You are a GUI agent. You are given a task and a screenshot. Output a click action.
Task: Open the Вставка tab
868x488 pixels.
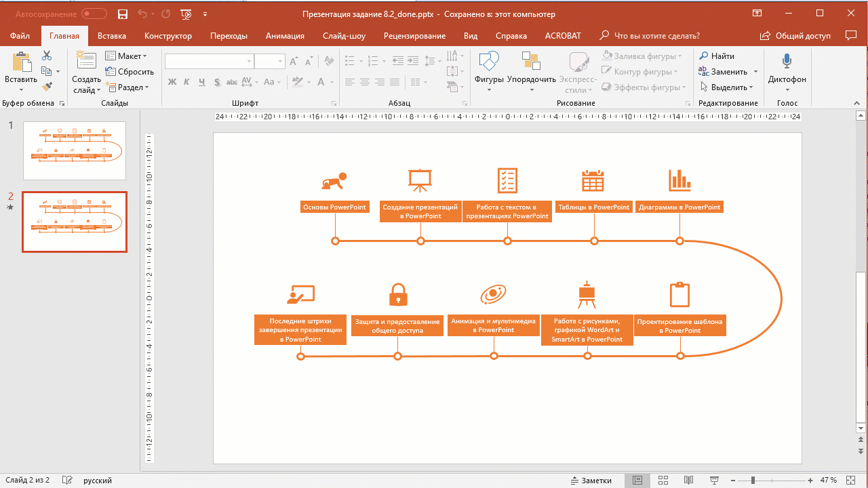click(x=112, y=36)
